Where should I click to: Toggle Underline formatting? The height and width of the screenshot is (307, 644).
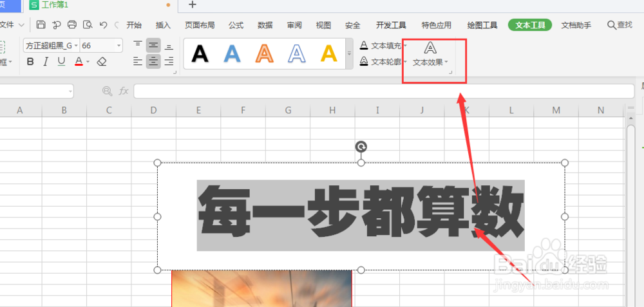[61, 62]
